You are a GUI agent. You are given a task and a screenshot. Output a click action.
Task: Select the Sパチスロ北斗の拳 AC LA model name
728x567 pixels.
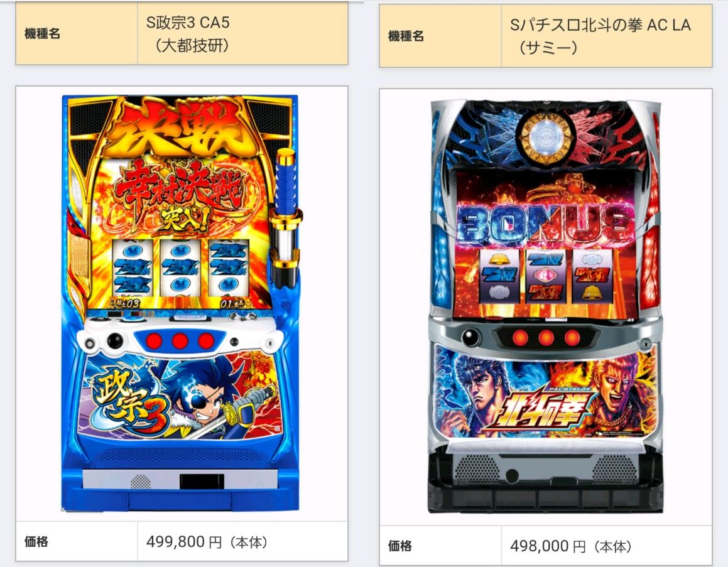click(x=600, y=36)
